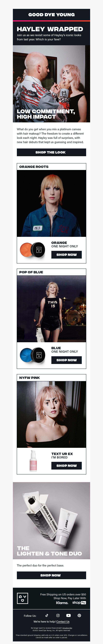Viewport: 103px width, 644px height.
Task: Shop now for Blue One Night Only
Action: [x=66, y=360]
